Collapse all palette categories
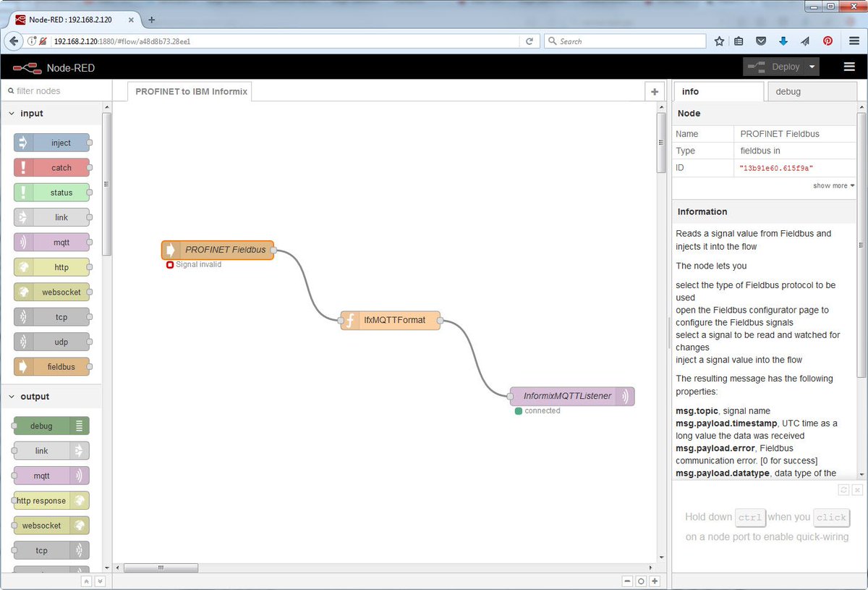The image size is (868, 590). click(86, 581)
